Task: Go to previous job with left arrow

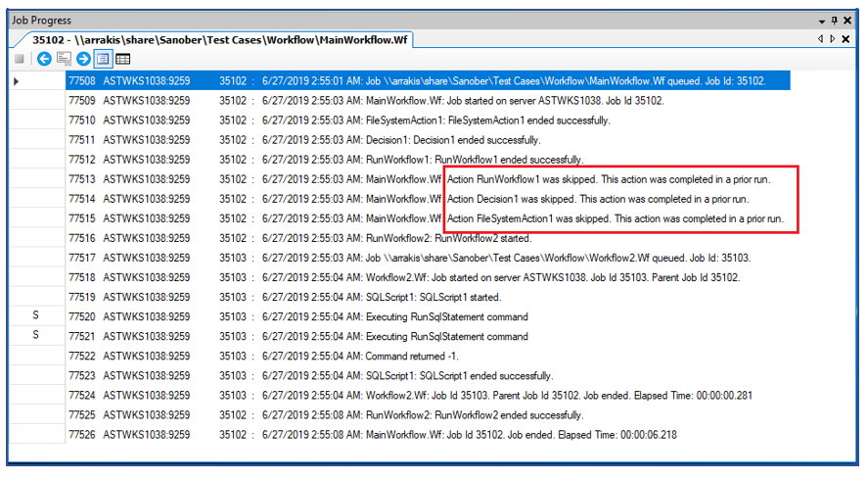Action: tap(44, 59)
